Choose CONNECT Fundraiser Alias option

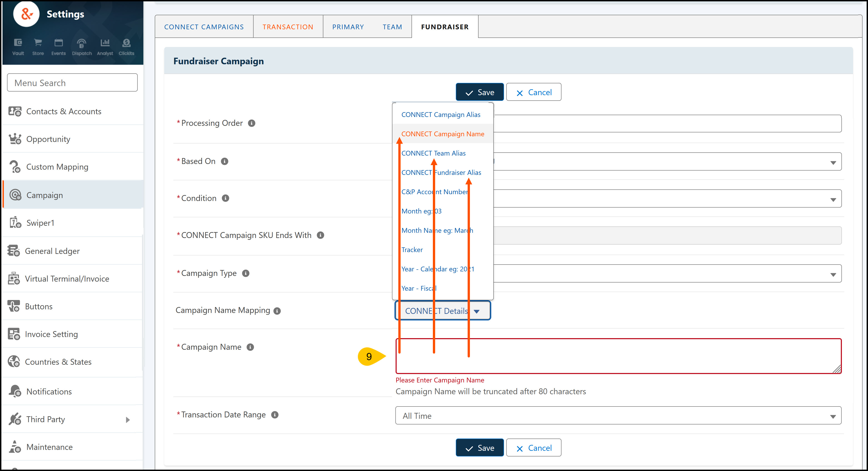pyautogui.click(x=443, y=172)
